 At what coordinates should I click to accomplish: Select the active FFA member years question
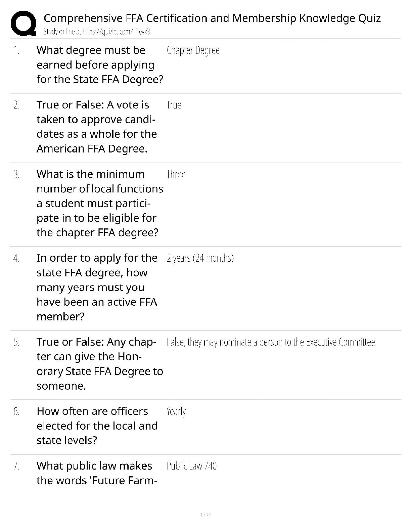coord(97,287)
